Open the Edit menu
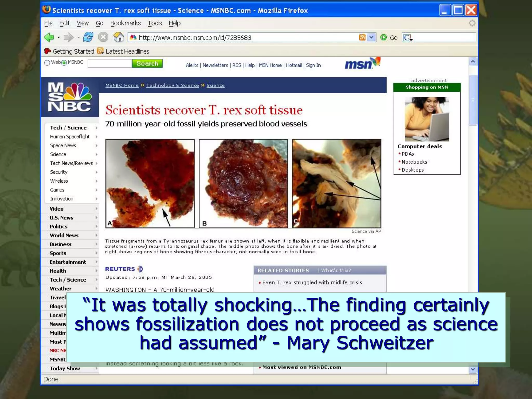 (x=64, y=23)
